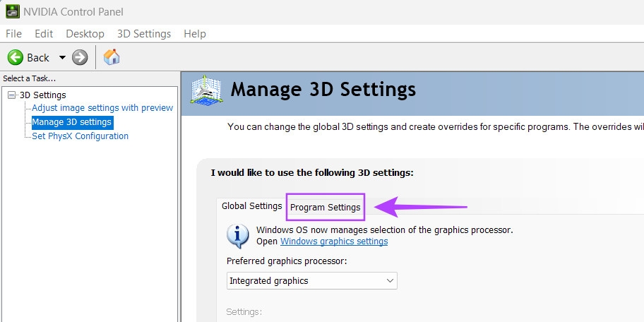Select Manage 3D settings in tree

pos(72,122)
